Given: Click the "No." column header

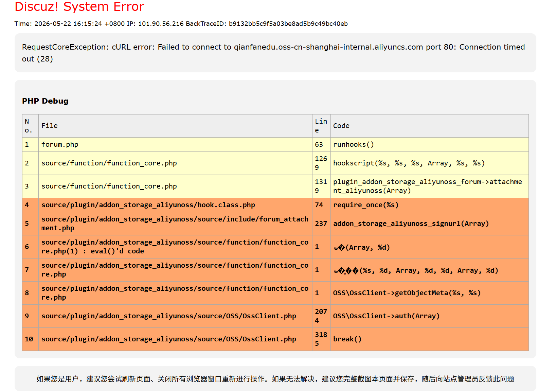Looking at the screenshot, I should tap(31, 126).
